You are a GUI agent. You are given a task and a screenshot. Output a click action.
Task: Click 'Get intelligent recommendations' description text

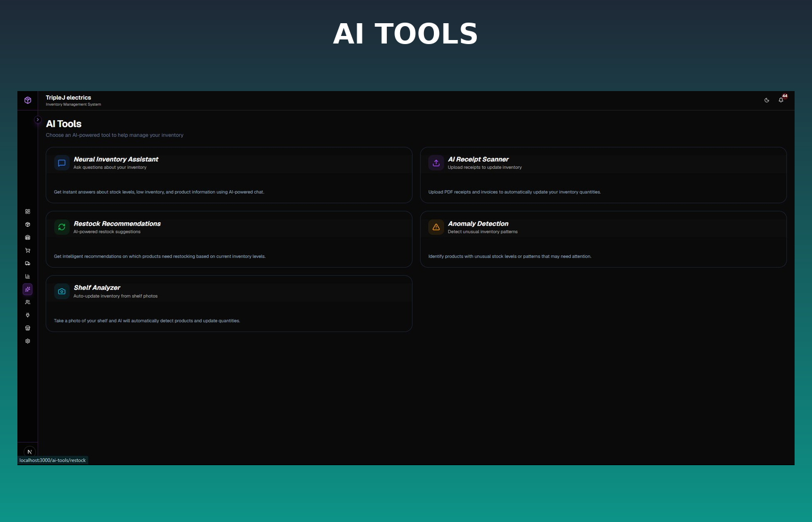click(x=159, y=256)
